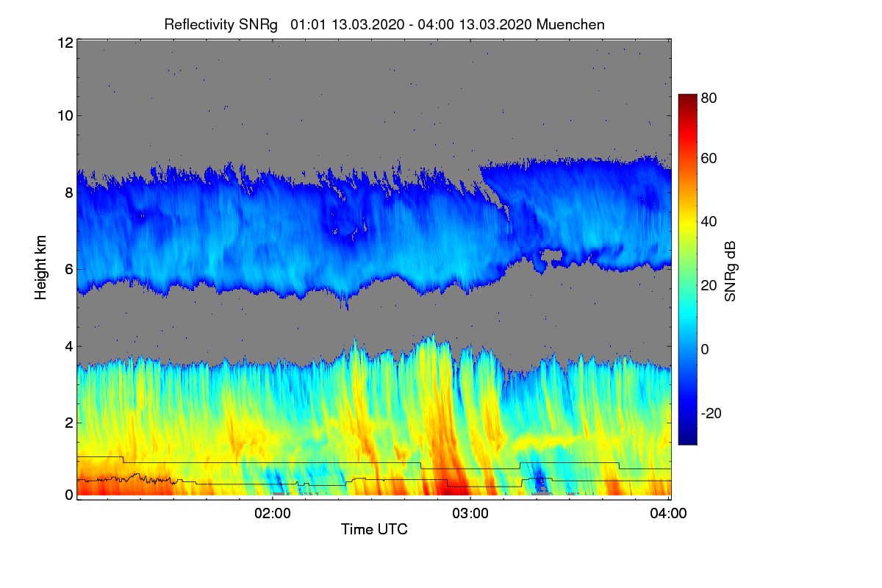Click the plot title 'Reflectivity SNRg'
The width and height of the screenshot is (882, 588).
click(x=221, y=24)
